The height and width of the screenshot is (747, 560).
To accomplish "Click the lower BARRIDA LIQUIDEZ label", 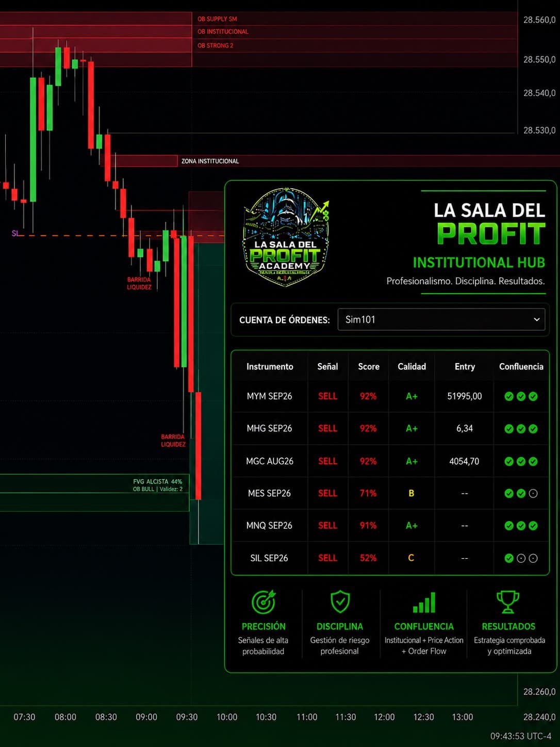I will click(173, 441).
